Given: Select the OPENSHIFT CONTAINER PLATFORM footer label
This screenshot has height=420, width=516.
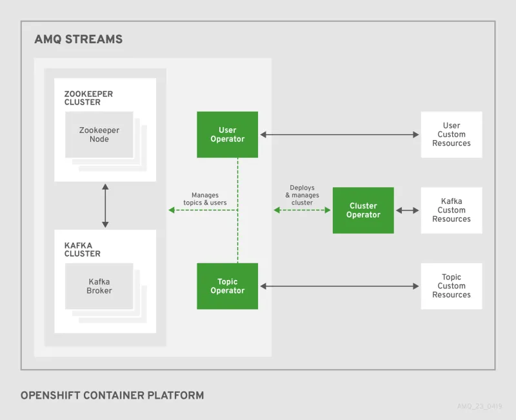Looking at the screenshot, I should pos(113,395).
